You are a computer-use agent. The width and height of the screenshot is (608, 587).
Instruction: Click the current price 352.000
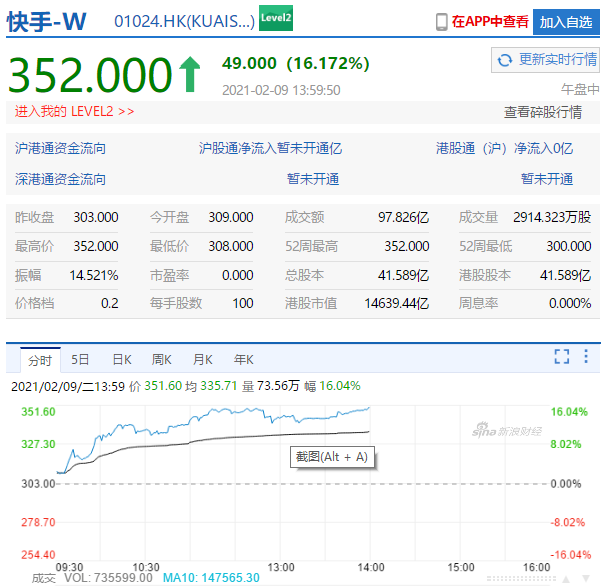coord(90,75)
